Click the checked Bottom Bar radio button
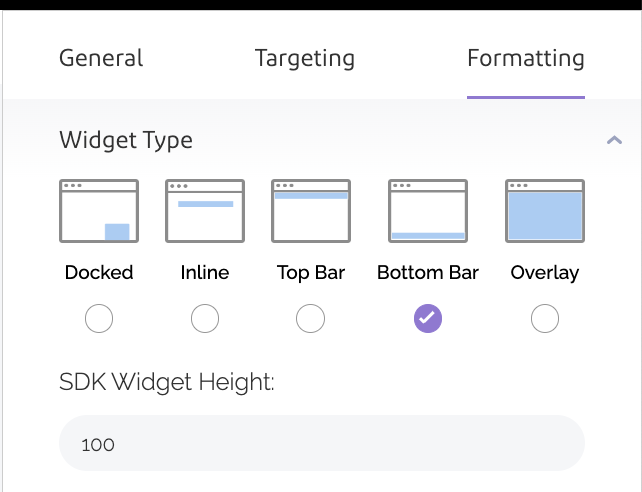This screenshot has height=492, width=642. [428, 319]
